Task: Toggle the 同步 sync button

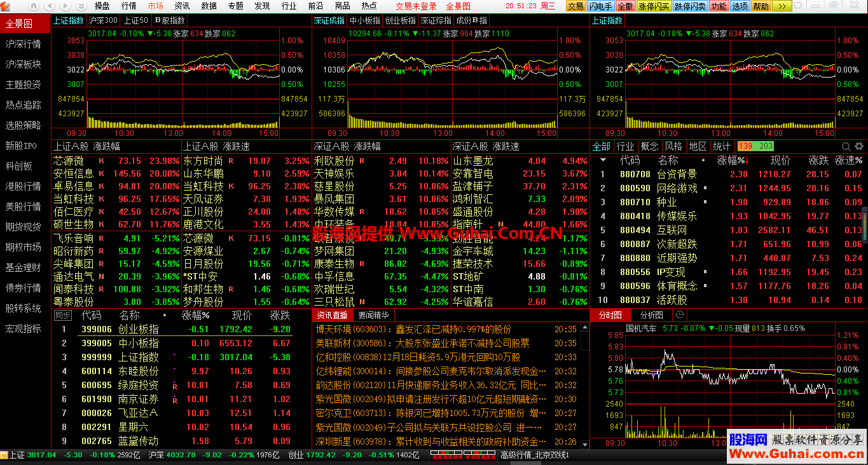Action: pyautogui.click(x=62, y=315)
